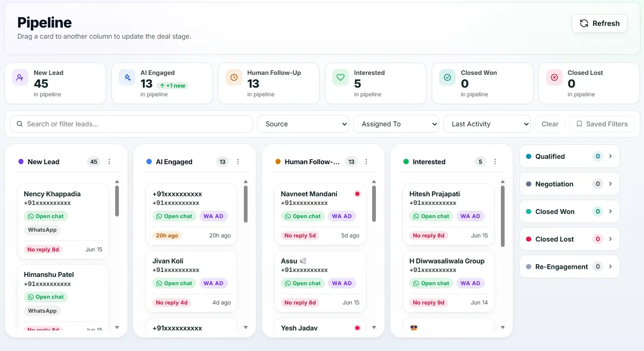Viewport: 644px width, 351px height.
Task: Click the bookmark icon in Saved Filters
Action: (579, 124)
